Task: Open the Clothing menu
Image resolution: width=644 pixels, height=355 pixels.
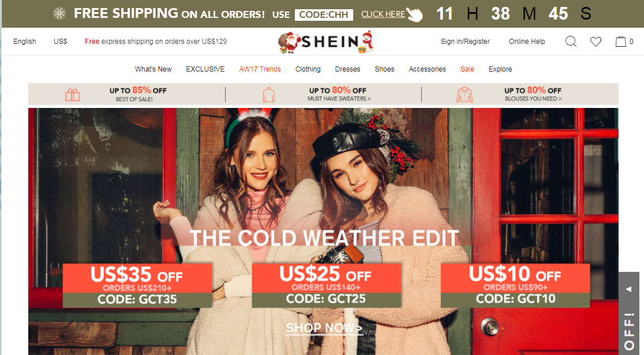Action: [x=308, y=69]
